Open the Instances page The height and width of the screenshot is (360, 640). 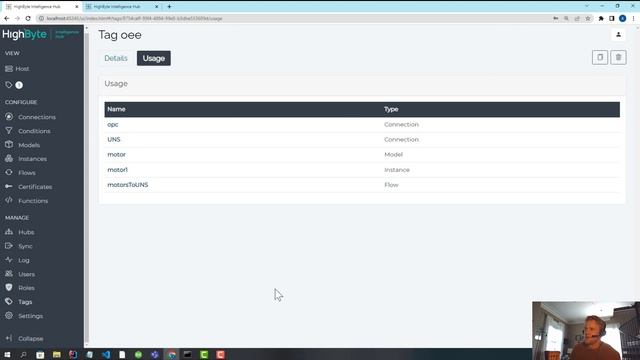tap(26, 159)
